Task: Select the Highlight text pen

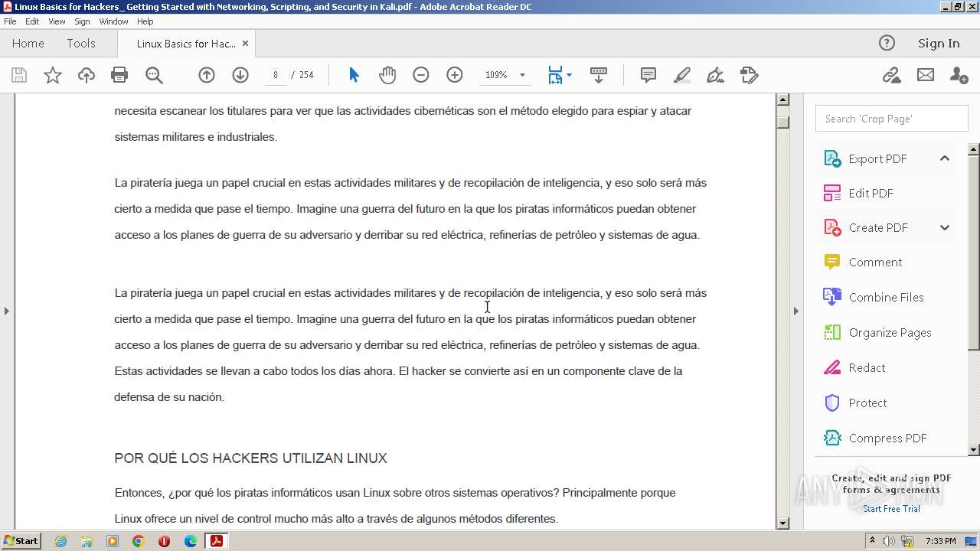Action: [x=682, y=75]
